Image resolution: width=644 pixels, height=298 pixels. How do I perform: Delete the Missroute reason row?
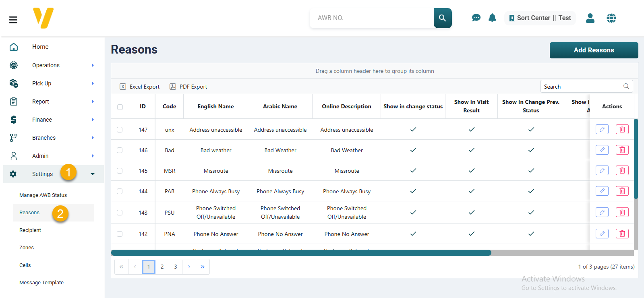tap(622, 171)
